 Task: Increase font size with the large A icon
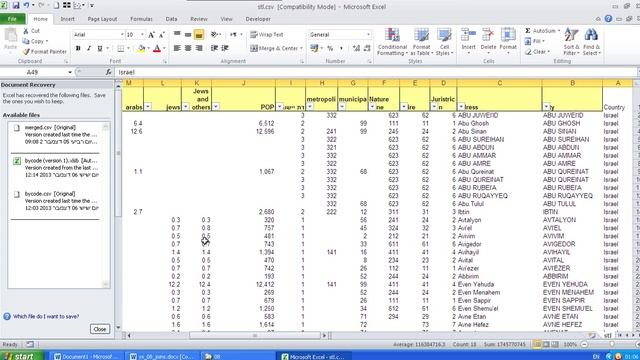coord(151,35)
